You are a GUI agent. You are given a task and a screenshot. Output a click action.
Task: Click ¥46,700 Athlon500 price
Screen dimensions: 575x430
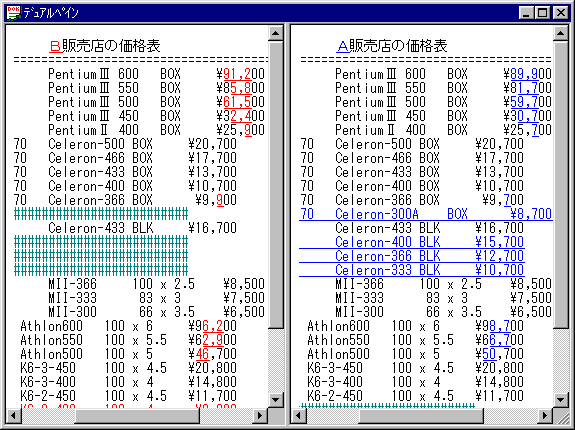pos(212,354)
